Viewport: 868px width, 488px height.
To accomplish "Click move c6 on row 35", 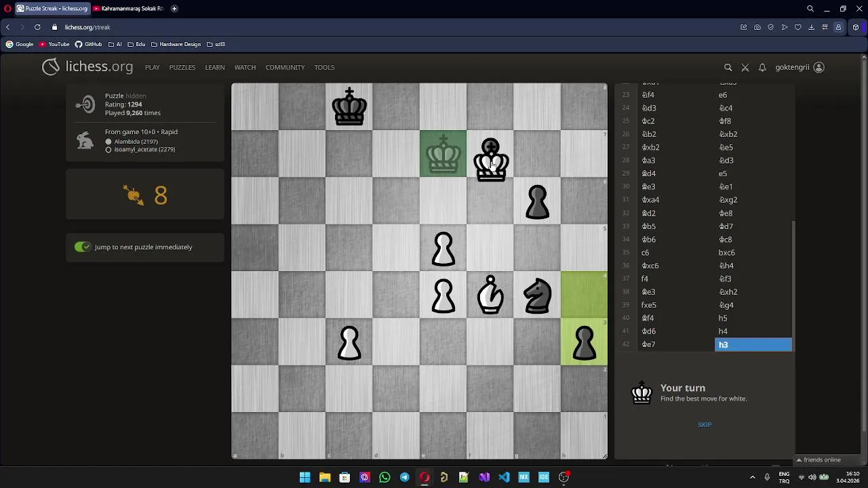I will click(676, 252).
